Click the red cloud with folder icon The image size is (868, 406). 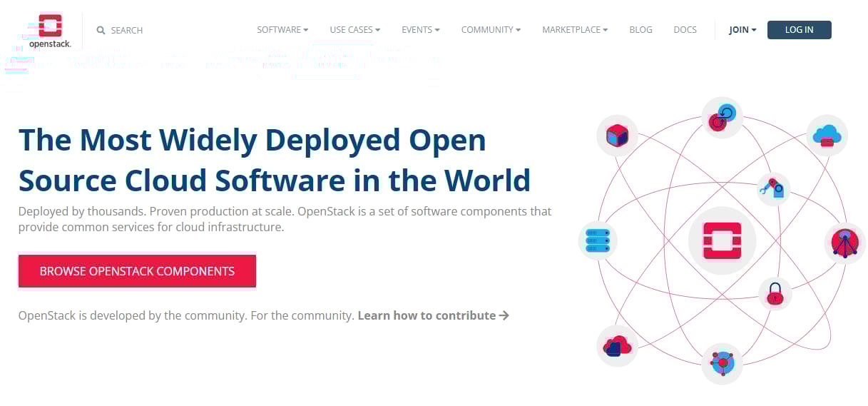pos(616,346)
